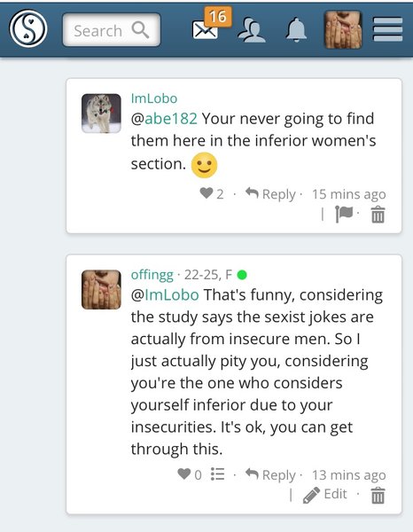Open the ImLobo username link

(154, 98)
